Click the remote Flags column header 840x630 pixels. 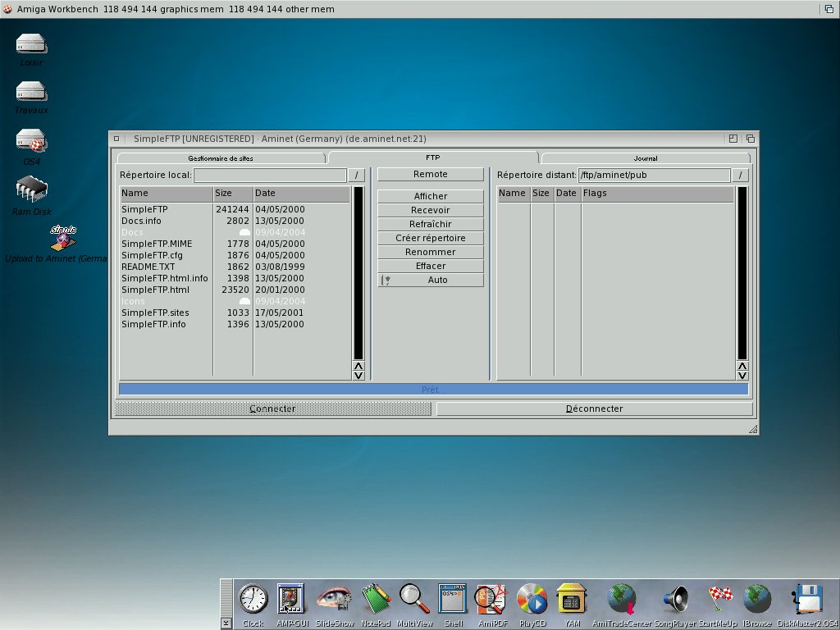point(657,194)
